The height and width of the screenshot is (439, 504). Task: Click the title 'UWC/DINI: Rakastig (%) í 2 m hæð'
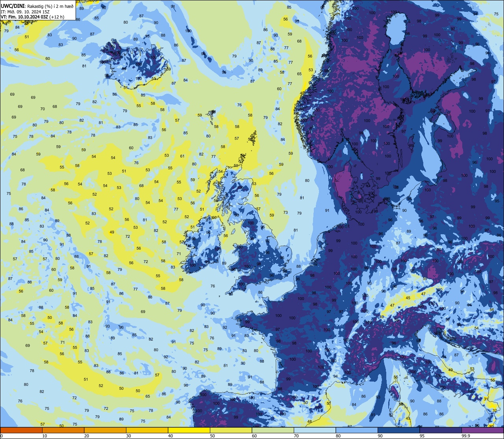37,6
